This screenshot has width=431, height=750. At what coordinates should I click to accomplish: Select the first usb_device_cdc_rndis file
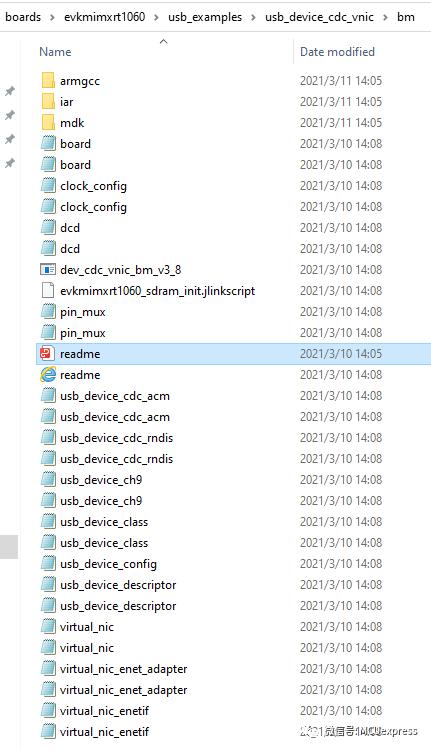coord(116,438)
